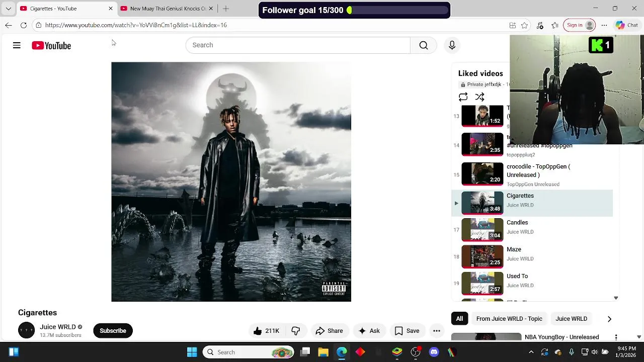Open volume control in system tray
Screen dimensions: 644x362
coord(595,352)
